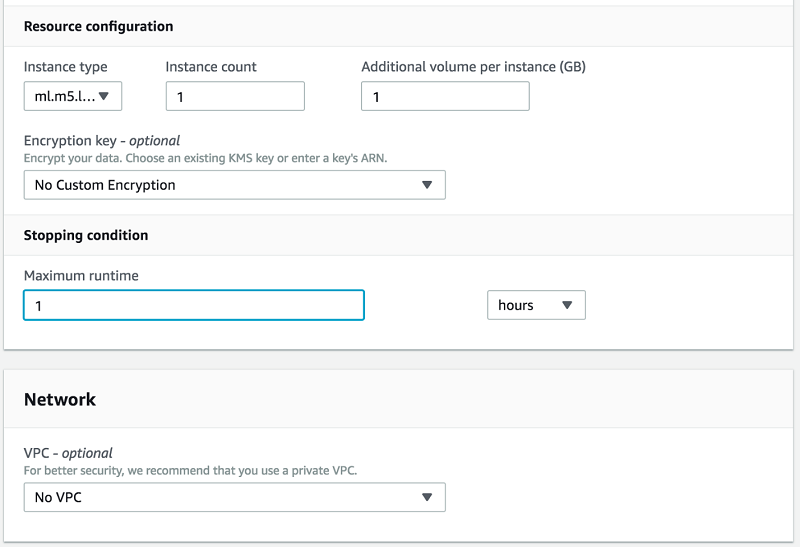Click the VPC dropdown arrow

(x=427, y=497)
